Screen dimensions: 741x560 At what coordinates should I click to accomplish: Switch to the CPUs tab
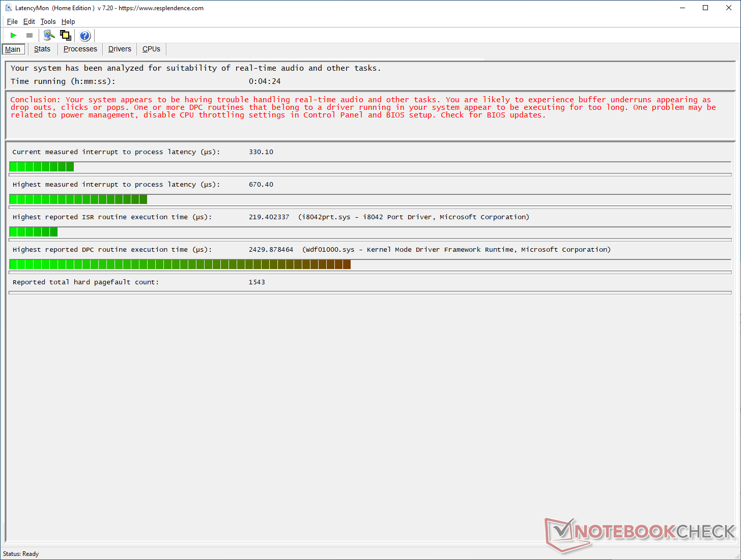(x=151, y=49)
